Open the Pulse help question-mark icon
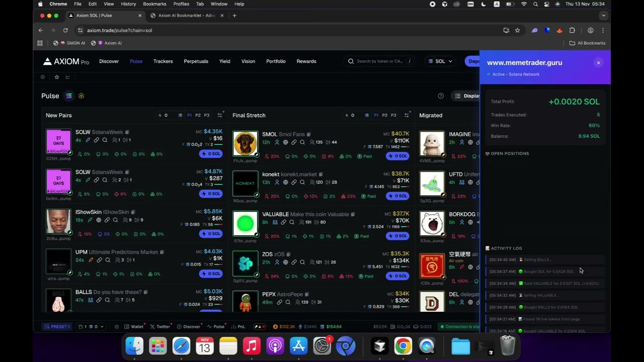The width and height of the screenshot is (644, 362). (x=441, y=96)
